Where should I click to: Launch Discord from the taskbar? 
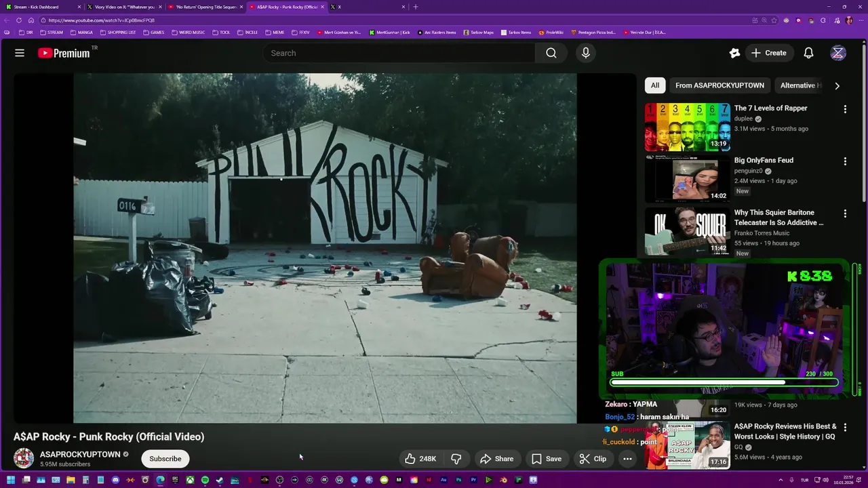point(115,480)
